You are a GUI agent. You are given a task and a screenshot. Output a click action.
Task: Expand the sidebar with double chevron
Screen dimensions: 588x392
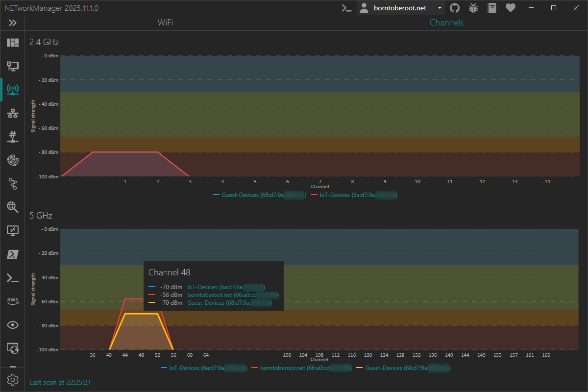(12, 23)
